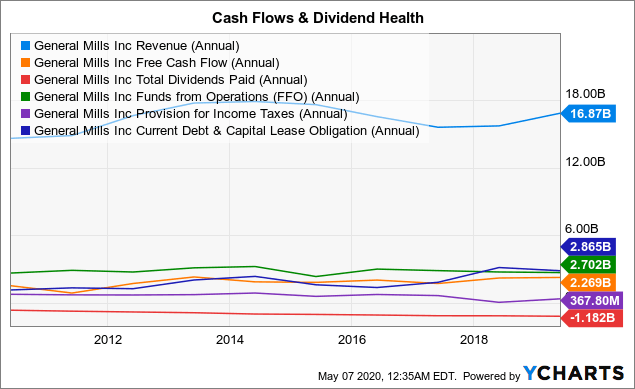
Task: Click the 2016 x-axis label
Action: (352, 339)
